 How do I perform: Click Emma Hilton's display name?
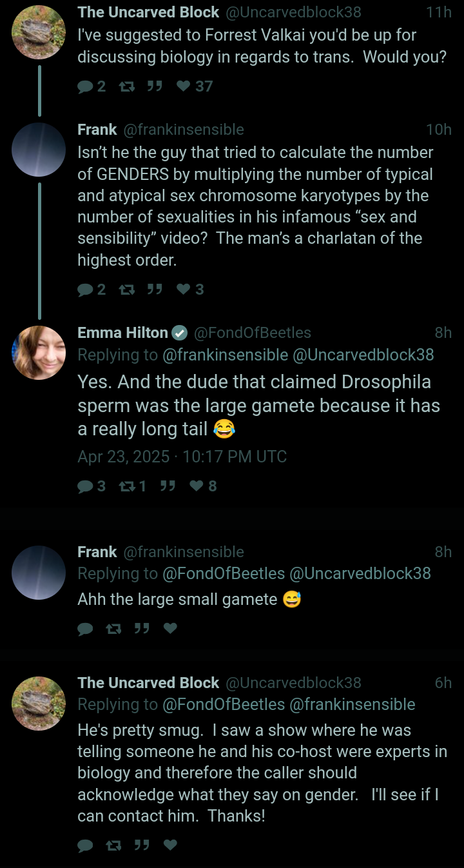pos(122,333)
